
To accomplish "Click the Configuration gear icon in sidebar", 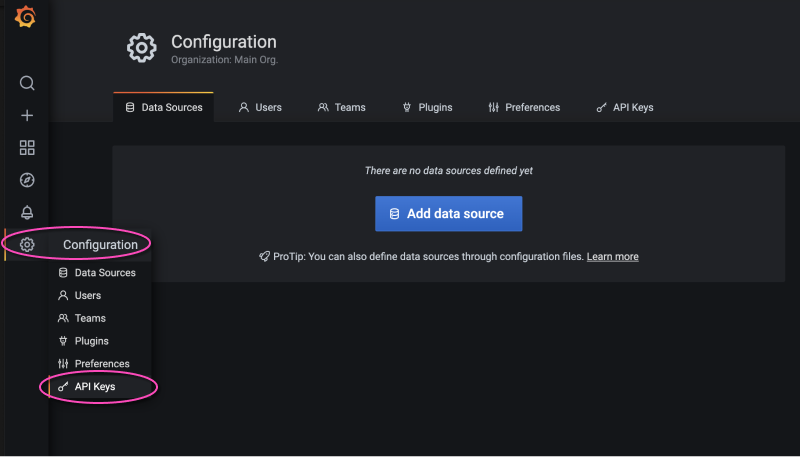I will click(x=27, y=245).
